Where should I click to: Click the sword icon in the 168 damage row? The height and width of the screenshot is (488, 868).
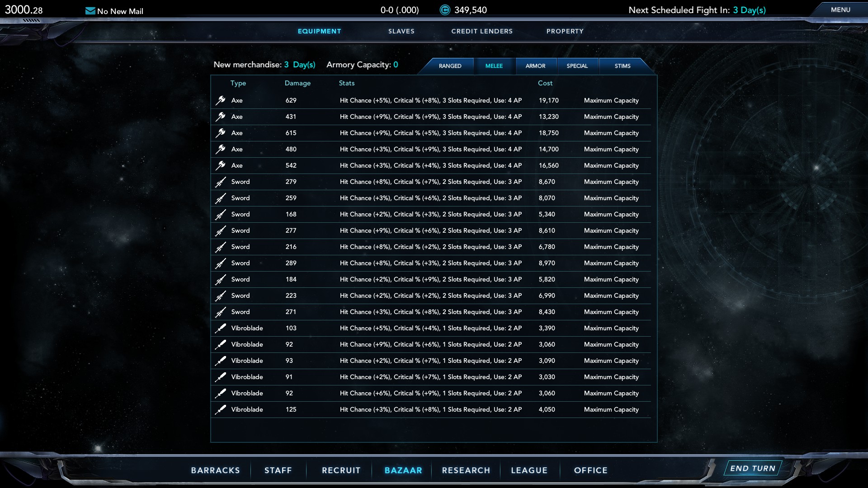220,214
